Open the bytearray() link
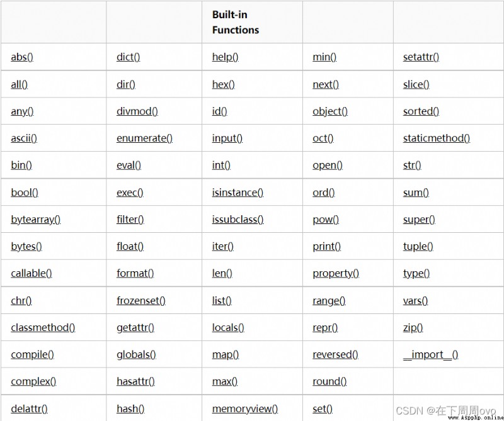504x421 pixels. (36, 220)
